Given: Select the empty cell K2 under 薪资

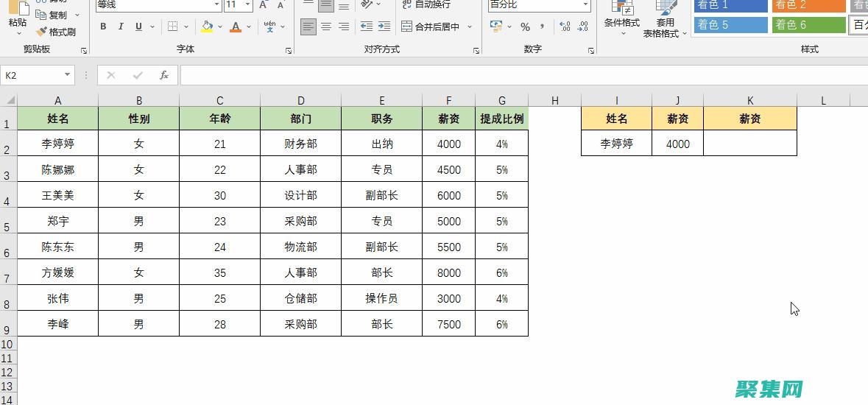Looking at the screenshot, I should [x=750, y=144].
